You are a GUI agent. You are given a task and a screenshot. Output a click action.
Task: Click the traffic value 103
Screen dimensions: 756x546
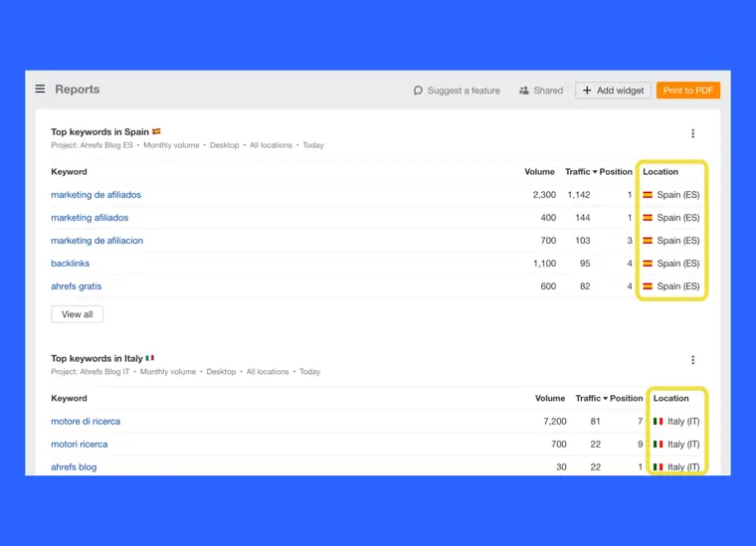tap(583, 241)
